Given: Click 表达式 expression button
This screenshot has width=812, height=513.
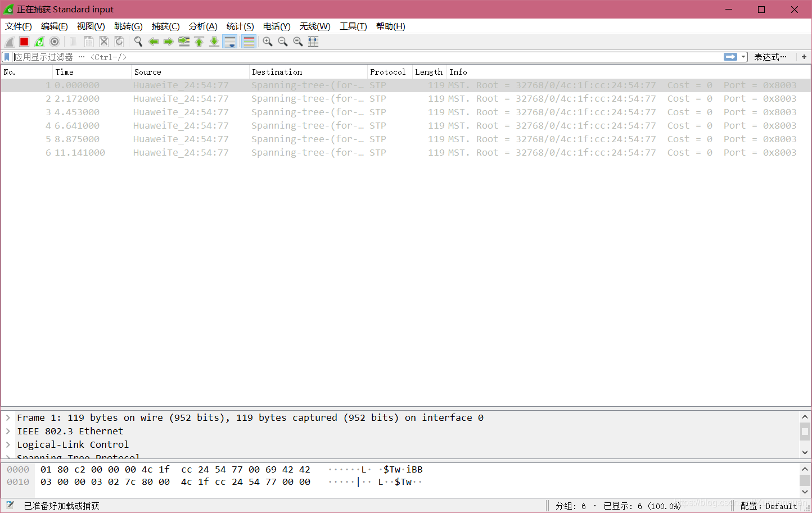Looking at the screenshot, I should [x=770, y=57].
